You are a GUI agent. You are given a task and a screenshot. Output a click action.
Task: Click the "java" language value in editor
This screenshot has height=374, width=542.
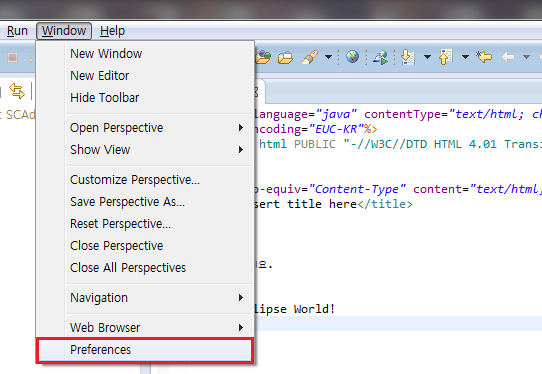pos(336,114)
